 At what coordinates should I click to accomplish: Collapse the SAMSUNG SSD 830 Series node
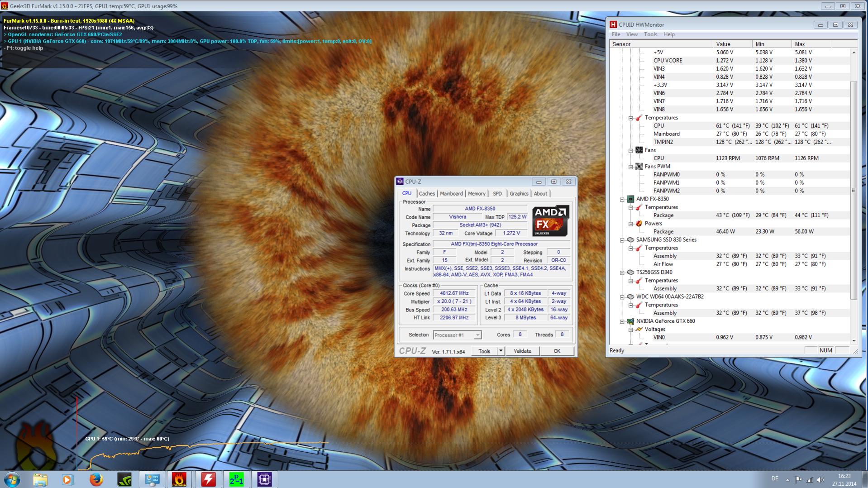(622, 240)
